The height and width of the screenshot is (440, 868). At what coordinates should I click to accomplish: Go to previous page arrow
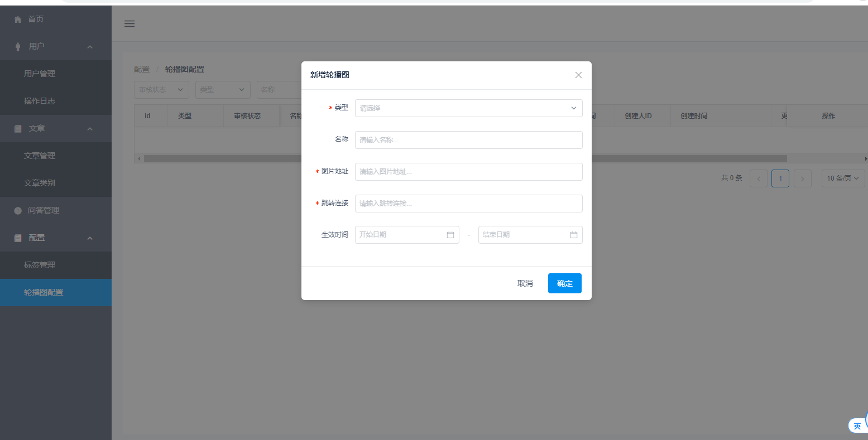[759, 178]
